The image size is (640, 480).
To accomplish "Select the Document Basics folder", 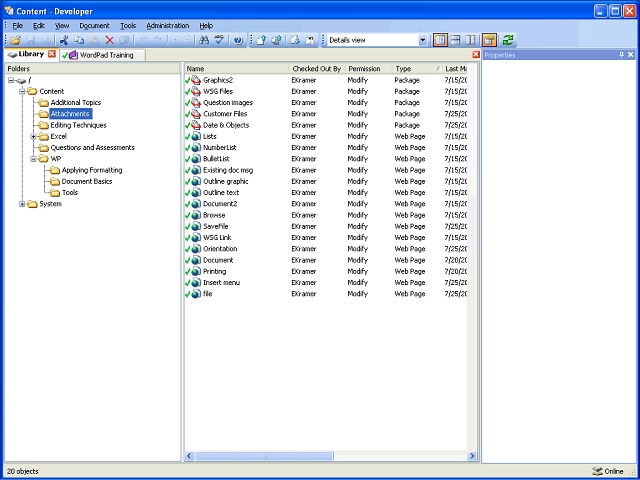I will point(87,181).
